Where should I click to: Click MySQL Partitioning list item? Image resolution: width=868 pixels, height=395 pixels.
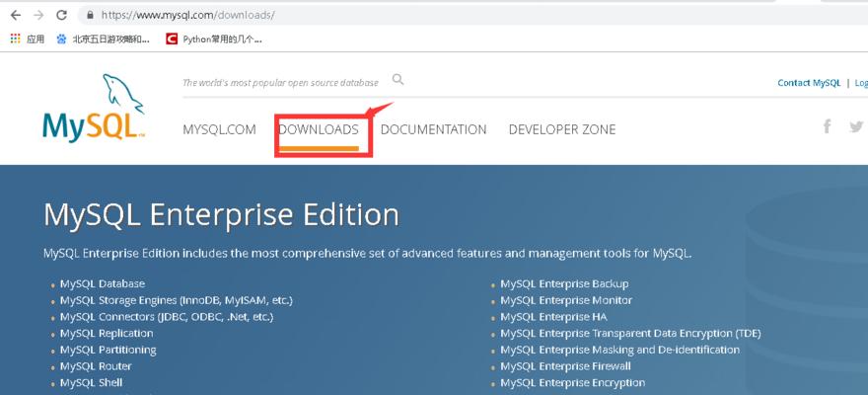point(108,351)
